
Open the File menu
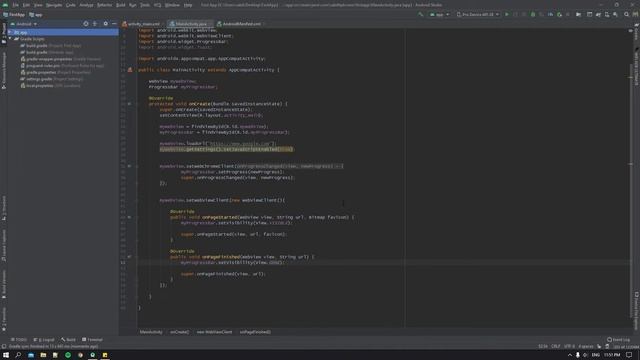pyautogui.click(x=15, y=5)
